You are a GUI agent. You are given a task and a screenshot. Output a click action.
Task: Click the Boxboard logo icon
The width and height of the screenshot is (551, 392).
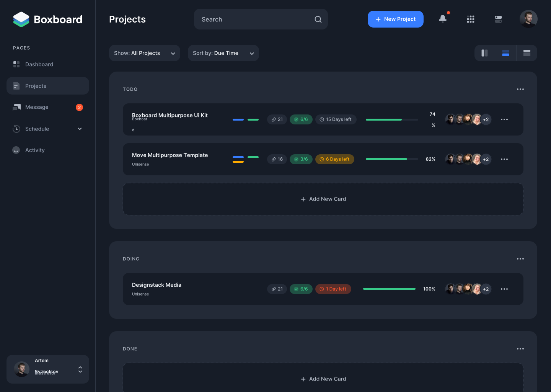21,19
